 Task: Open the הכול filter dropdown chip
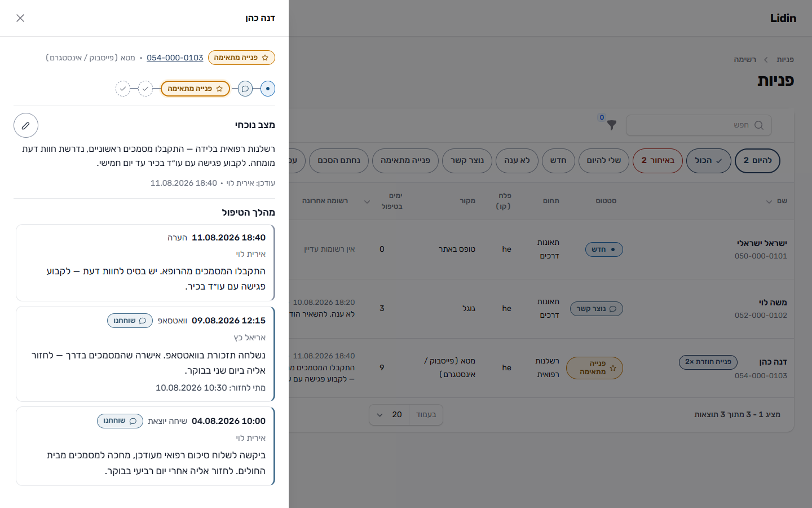[708, 161]
